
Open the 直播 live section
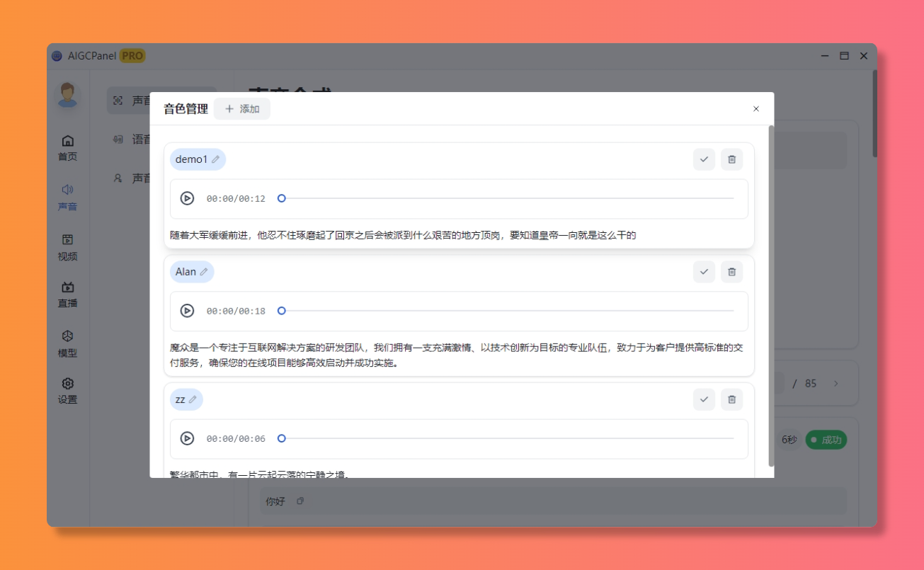pyautogui.click(x=67, y=294)
